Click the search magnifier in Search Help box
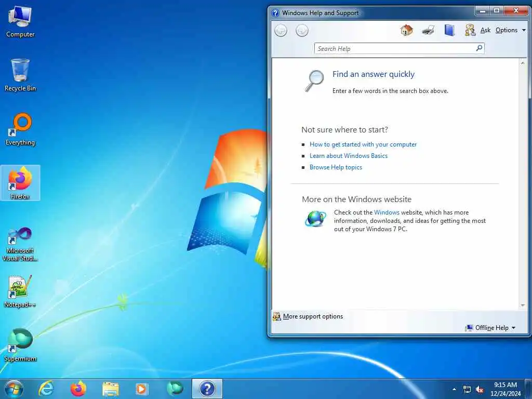Image resolution: width=532 pixels, height=399 pixels. coord(479,48)
